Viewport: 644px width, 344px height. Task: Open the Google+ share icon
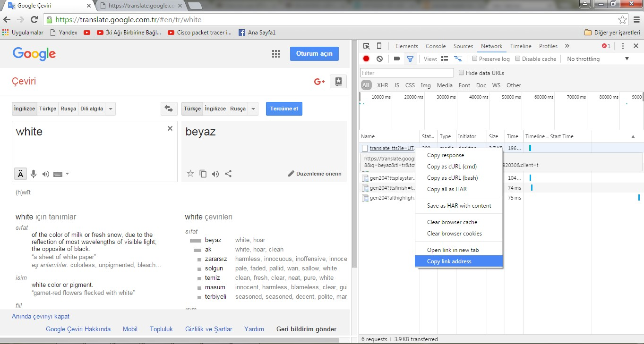(x=319, y=82)
